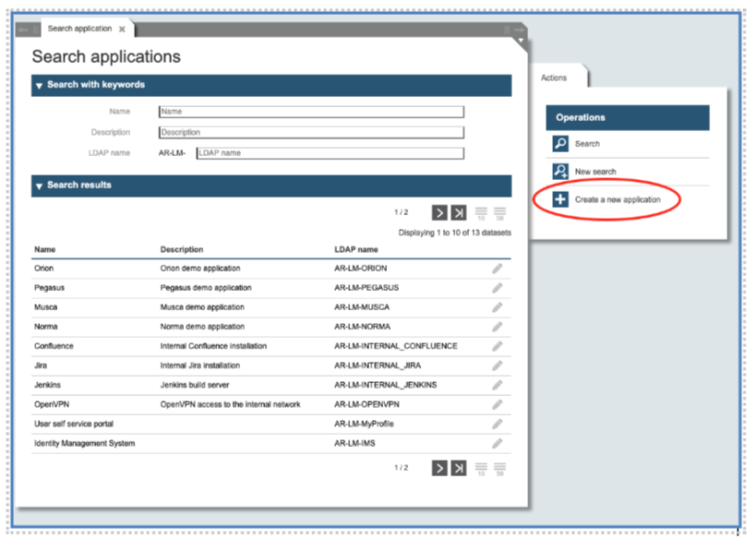Show 50 rows per page at top

tap(499, 213)
